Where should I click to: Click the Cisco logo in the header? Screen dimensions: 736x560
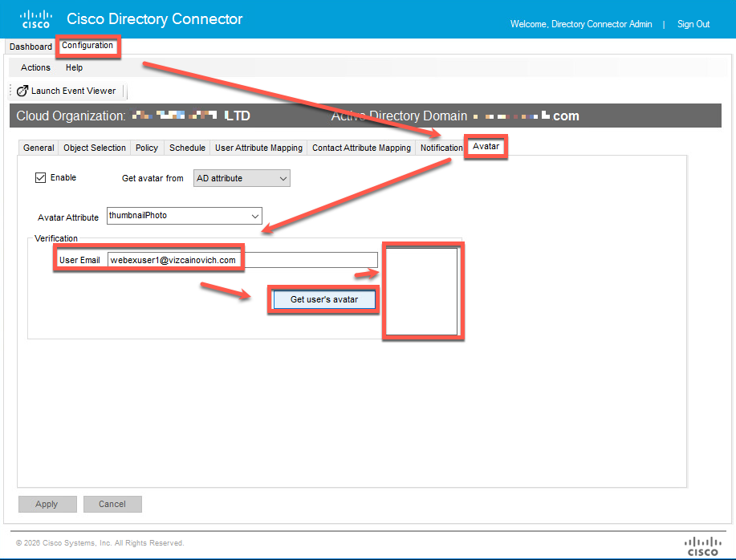35,19
